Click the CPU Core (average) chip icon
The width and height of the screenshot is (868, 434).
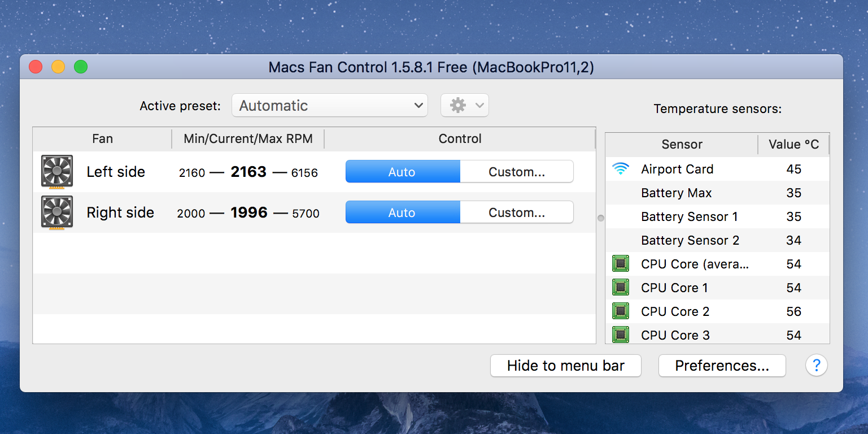coord(621,263)
